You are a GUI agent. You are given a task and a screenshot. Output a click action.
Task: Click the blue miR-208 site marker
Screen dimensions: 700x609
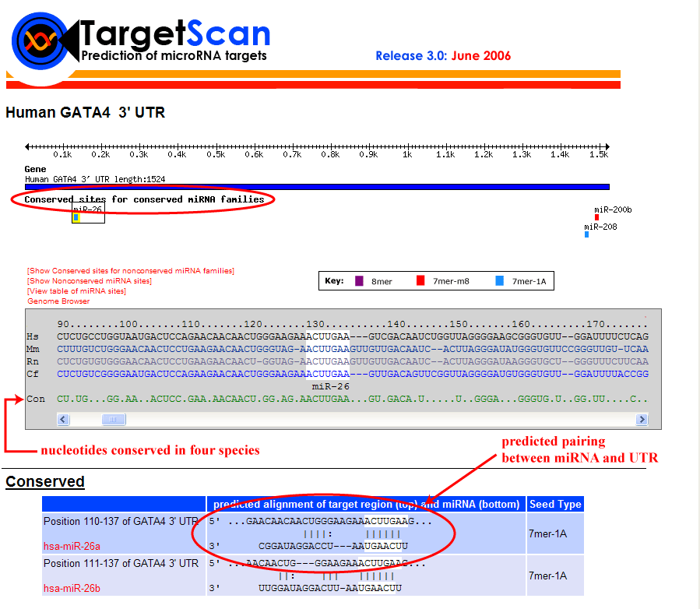pyautogui.click(x=586, y=234)
